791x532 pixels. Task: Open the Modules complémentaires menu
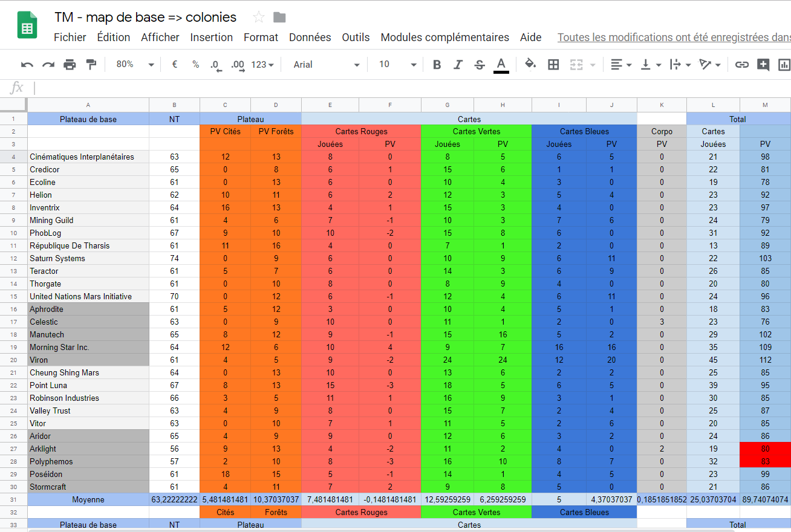pos(445,37)
